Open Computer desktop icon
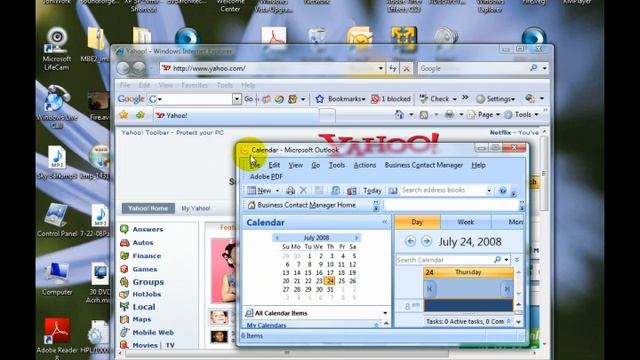 coord(57,278)
